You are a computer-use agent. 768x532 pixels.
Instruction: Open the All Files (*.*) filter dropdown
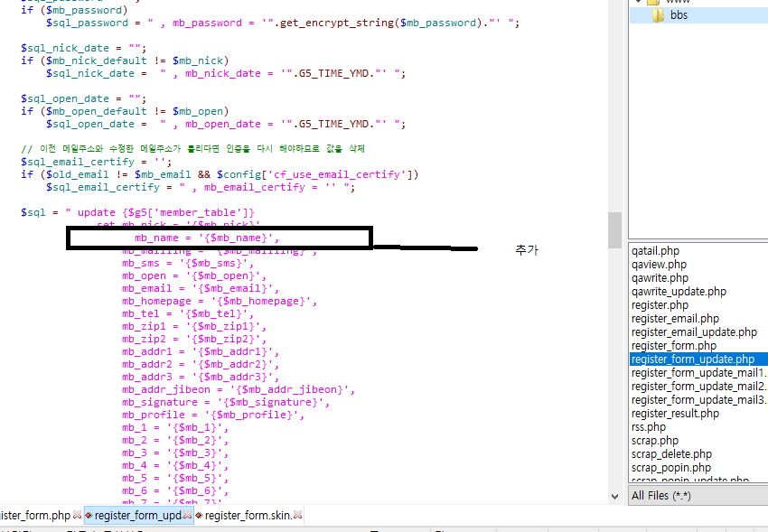pos(698,495)
